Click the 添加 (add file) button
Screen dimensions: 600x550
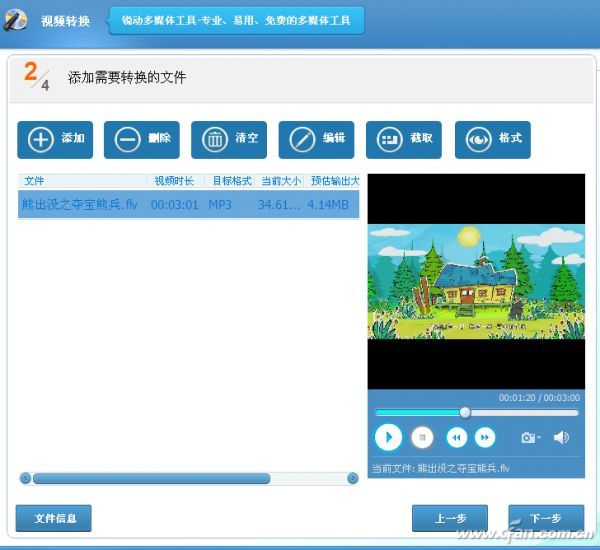tap(55, 140)
